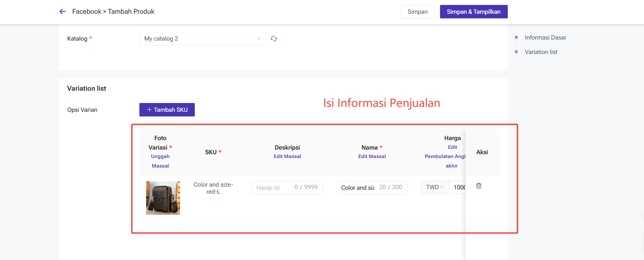Jump to Informasi Dasar section
The image size is (644, 260).
pos(545,37)
